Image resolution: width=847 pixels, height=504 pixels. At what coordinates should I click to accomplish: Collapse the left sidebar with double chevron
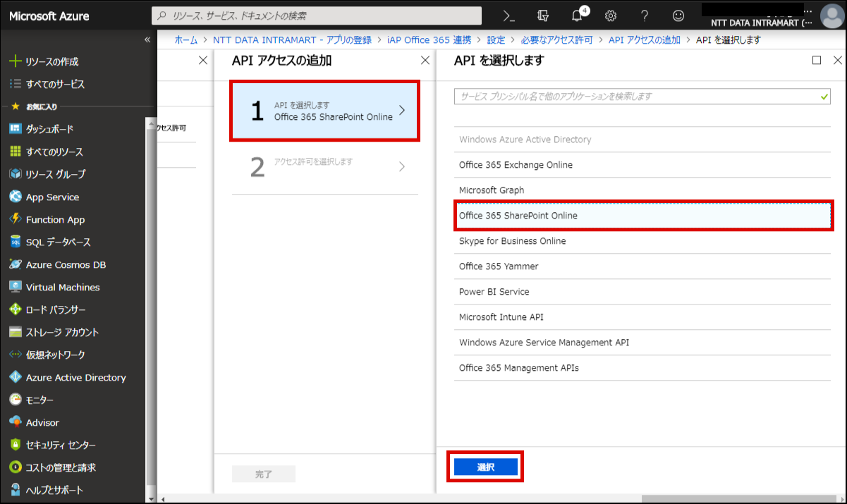(147, 39)
